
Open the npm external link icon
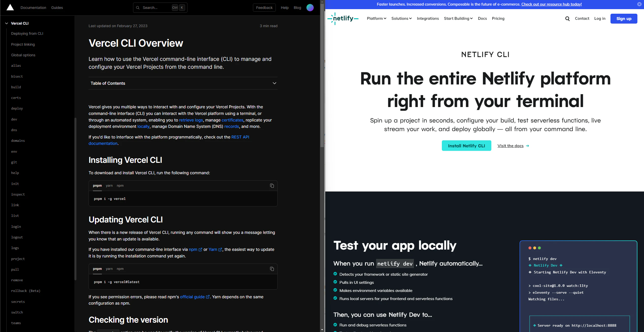tap(200, 250)
